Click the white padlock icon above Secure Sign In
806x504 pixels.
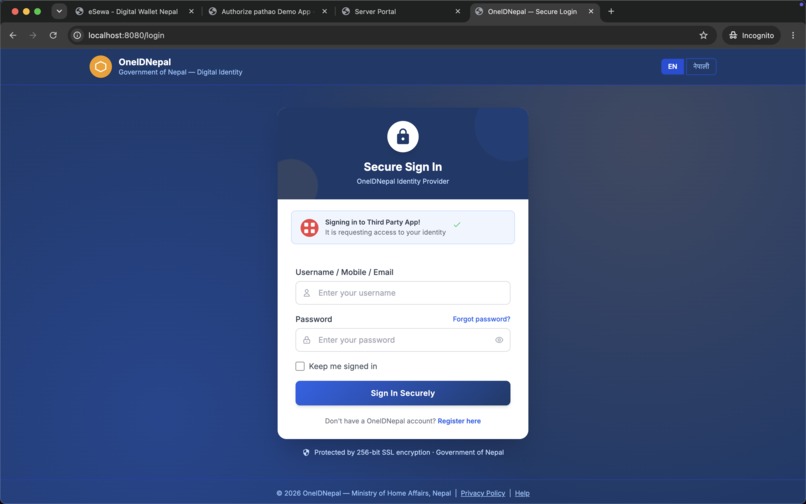[x=403, y=137]
